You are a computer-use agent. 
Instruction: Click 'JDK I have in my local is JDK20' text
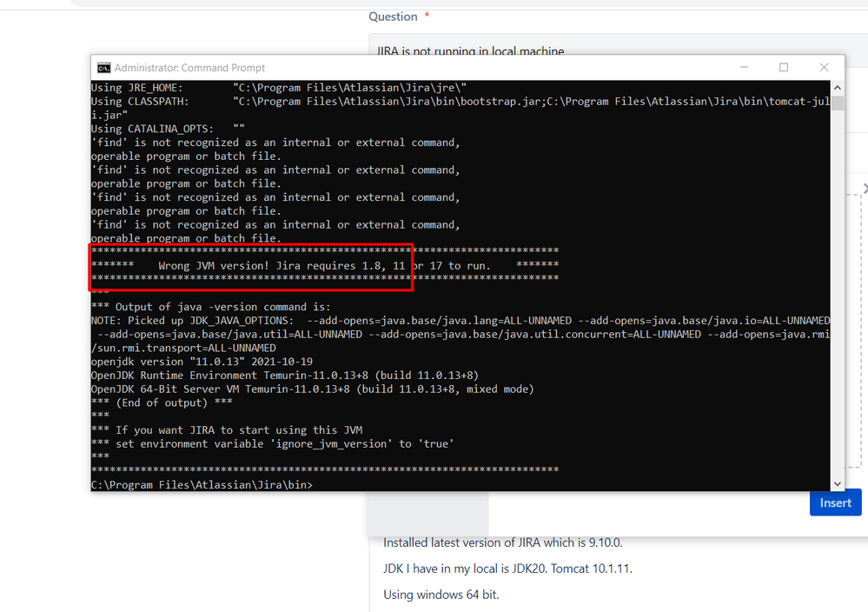tap(507, 569)
